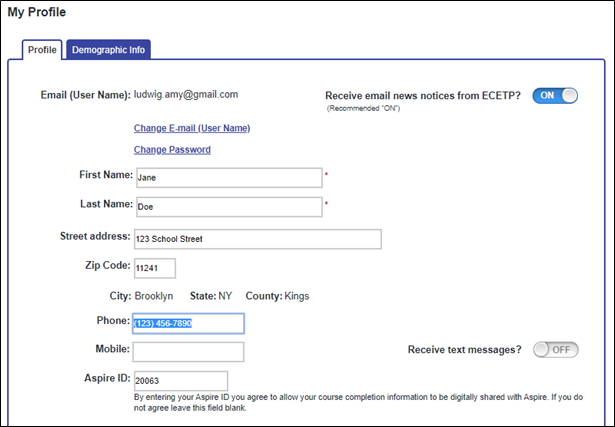Click the Change E-mail (User Name) link
This screenshot has width=615, height=427.
pos(192,128)
